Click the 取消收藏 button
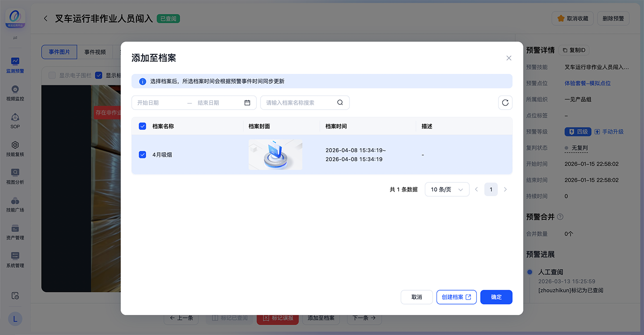 [x=573, y=19]
